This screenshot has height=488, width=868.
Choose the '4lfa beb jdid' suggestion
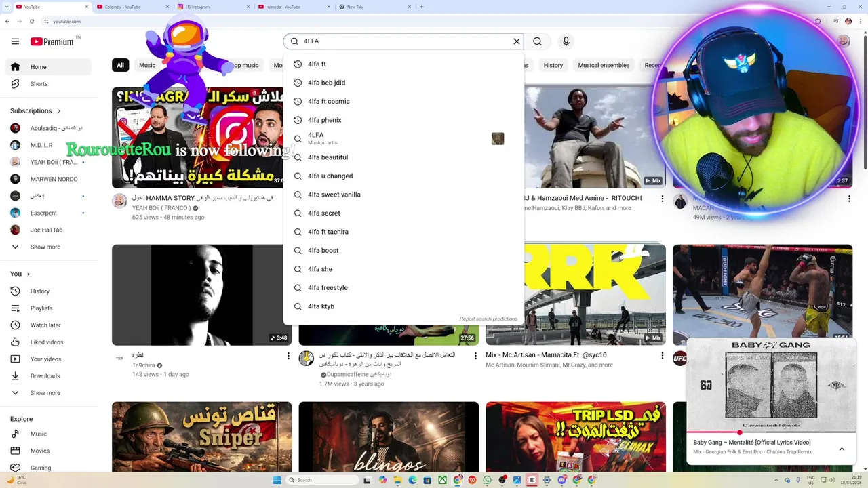(x=403, y=83)
